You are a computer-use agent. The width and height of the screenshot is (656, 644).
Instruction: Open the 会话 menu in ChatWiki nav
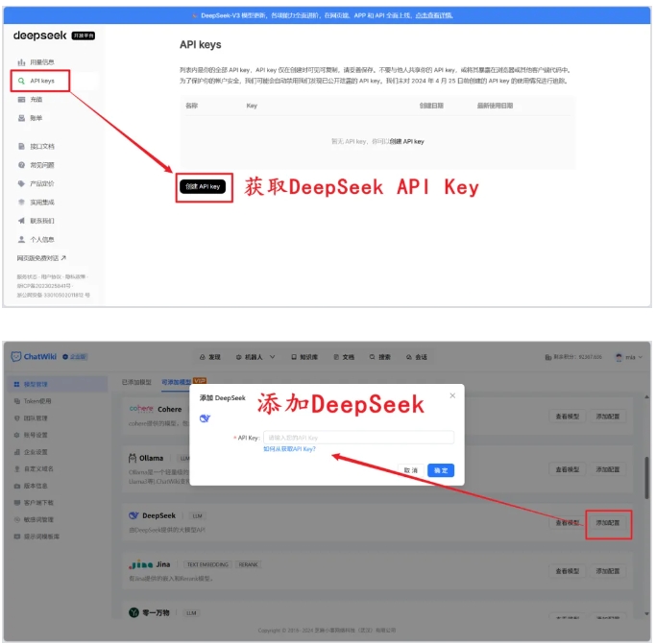pos(417,357)
